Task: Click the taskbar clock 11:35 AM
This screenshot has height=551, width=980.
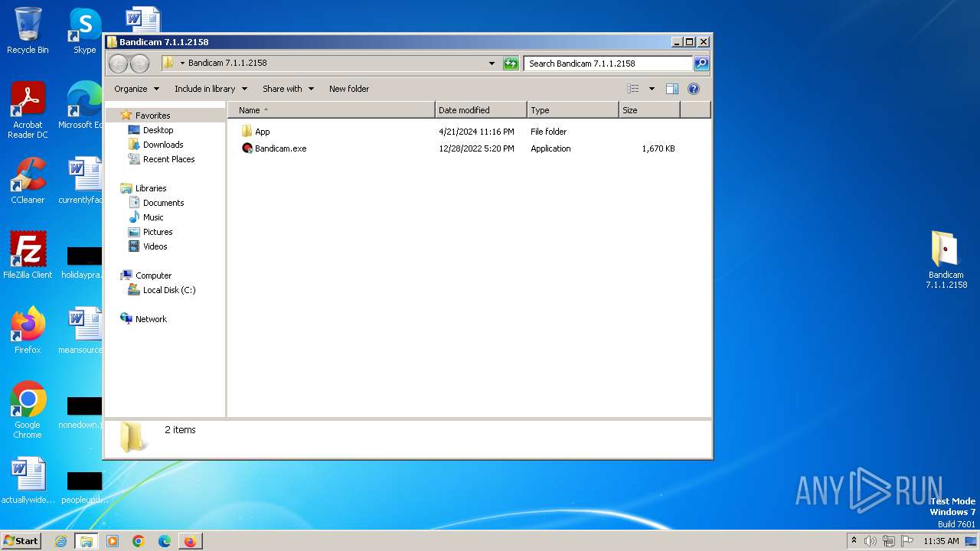Action: [941, 541]
